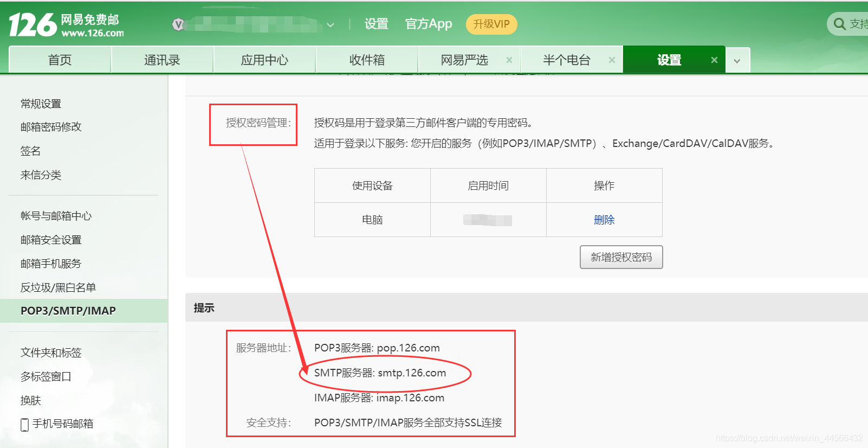Screen dimensions: 868x448
Task: Open 邮箱安全设置 in the sidebar
Action: tap(51, 240)
